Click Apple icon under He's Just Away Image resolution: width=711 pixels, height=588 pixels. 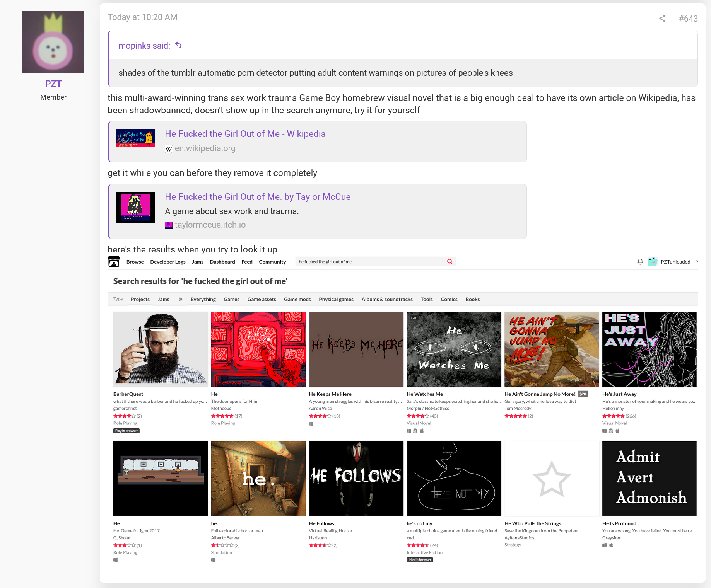click(x=618, y=431)
